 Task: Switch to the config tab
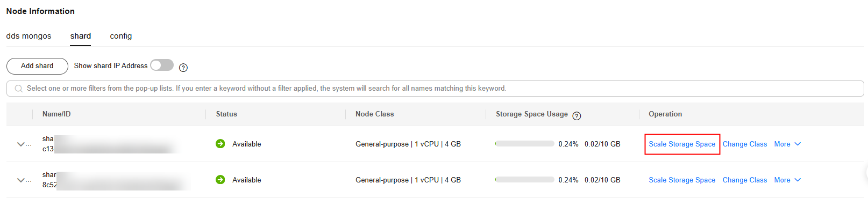[121, 36]
